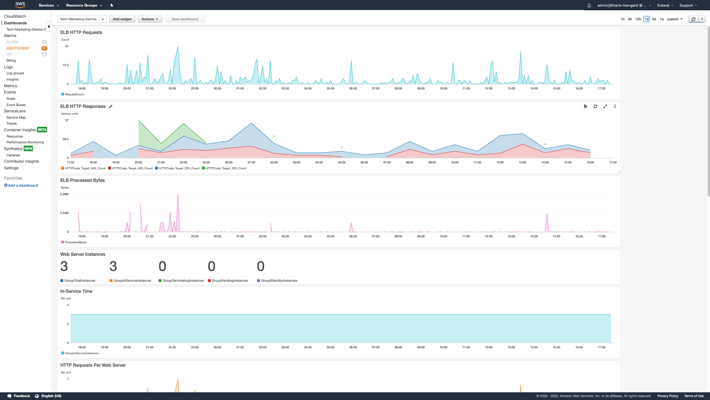Image resolution: width=710 pixels, height=400 pixels.
Task: Click the pin shortcut icon in top bar
Action: pos(111,5)
